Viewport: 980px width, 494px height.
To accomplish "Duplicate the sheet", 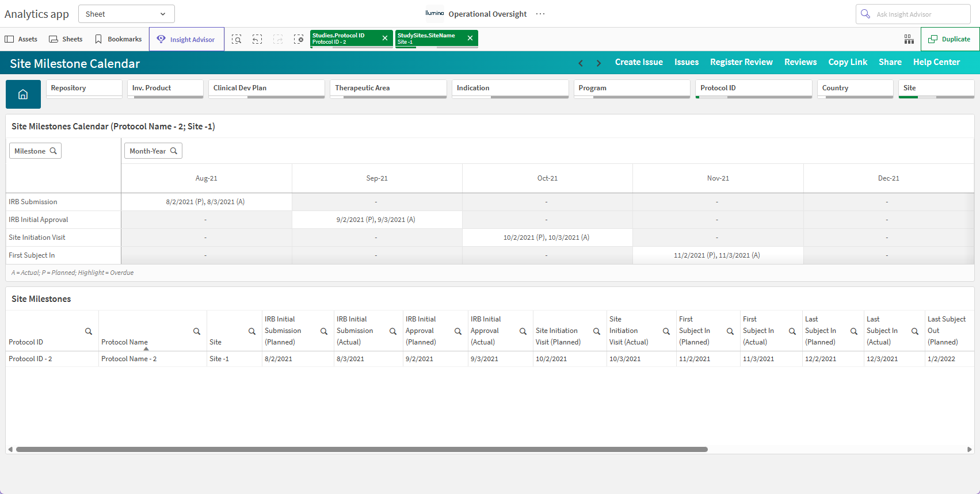I will (950, 39).
